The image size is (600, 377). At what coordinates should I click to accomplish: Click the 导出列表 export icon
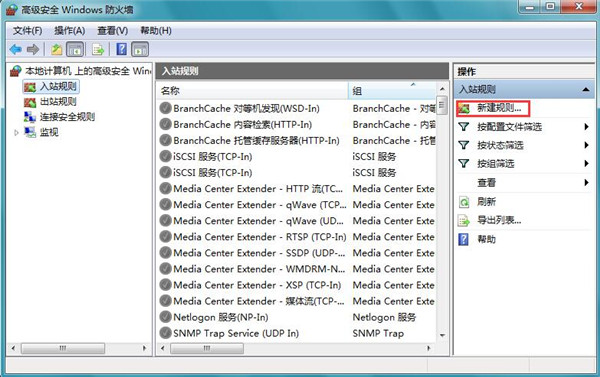tap(464, 220)
